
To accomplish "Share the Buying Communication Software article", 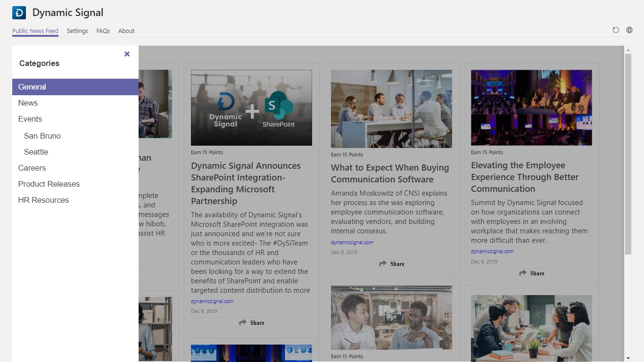I will [x=391, y=264].
